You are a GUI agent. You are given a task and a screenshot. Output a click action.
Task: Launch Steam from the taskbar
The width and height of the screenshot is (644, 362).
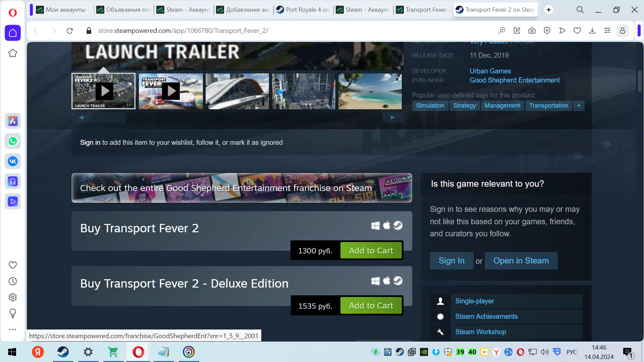coord(63,352)
